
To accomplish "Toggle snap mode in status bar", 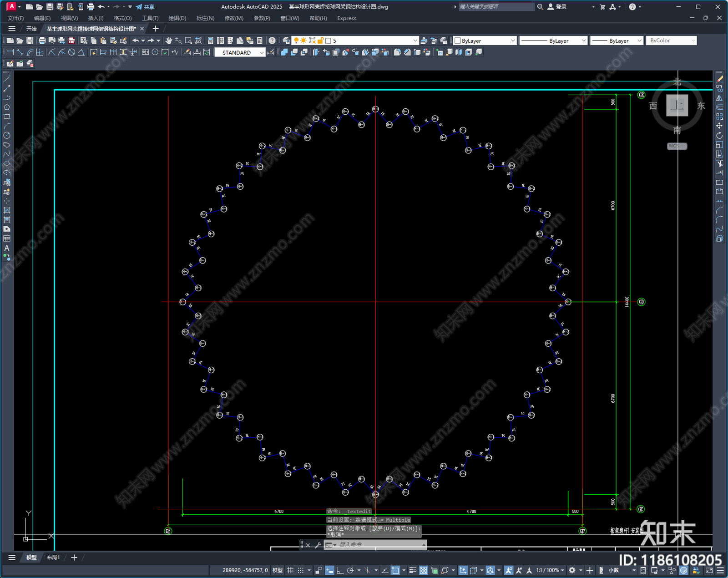I will (301, 570).
